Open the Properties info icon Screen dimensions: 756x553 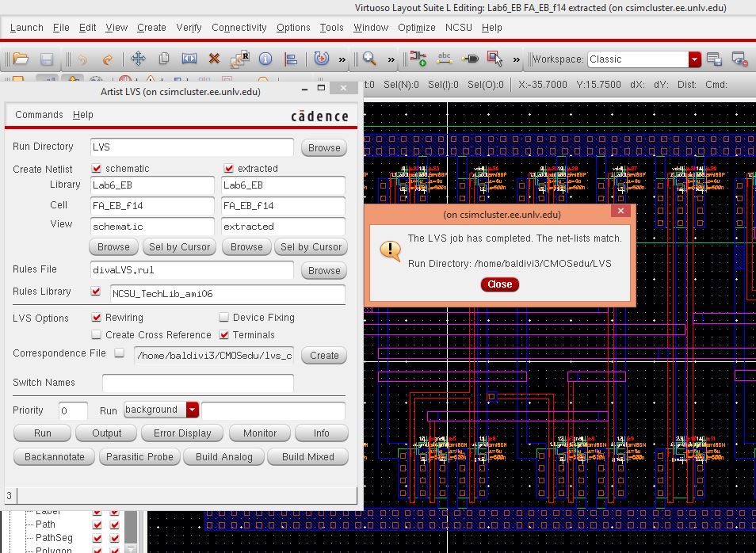click(265, 59)
